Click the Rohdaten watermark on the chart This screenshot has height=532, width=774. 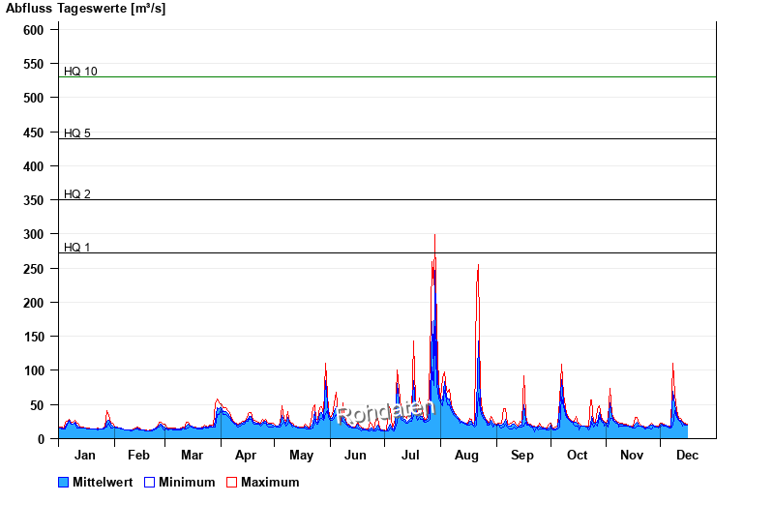(386, 412)
